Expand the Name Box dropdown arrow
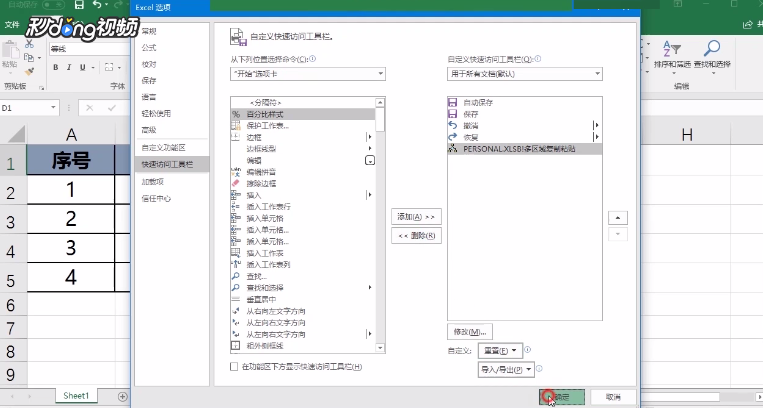Viewport: 763px width, 408px height. pos(54,108)
